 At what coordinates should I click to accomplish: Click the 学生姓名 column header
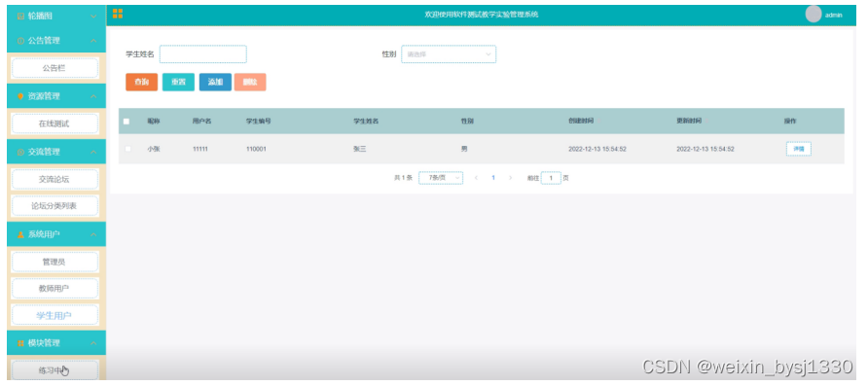coord(366,122)
